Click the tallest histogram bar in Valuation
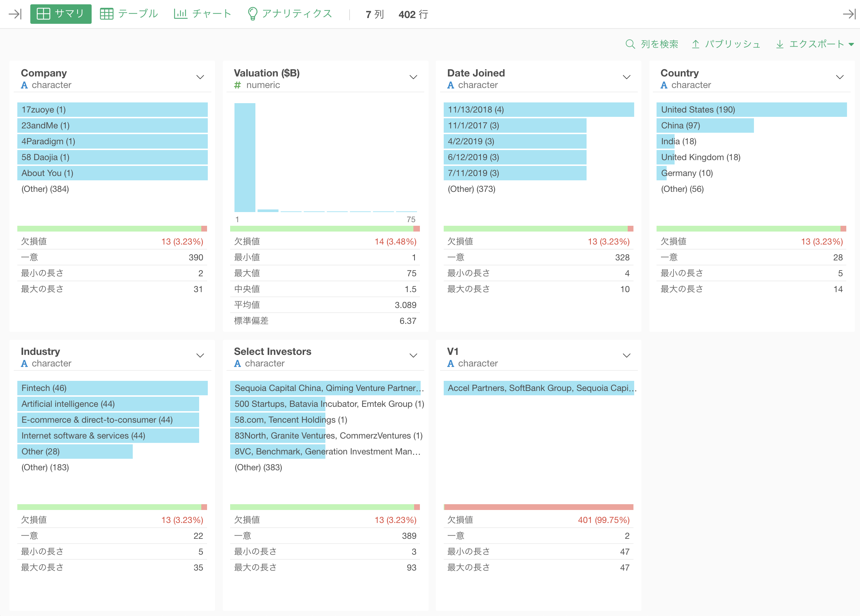Viewport: 860px width, 616px height. (x=245, y=157)
